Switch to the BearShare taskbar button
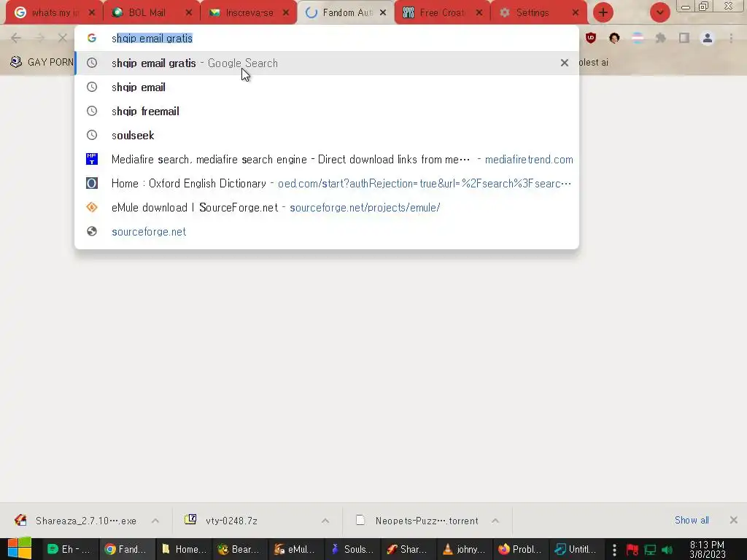The height and width of the screenshot is (560, 747). 239,549
